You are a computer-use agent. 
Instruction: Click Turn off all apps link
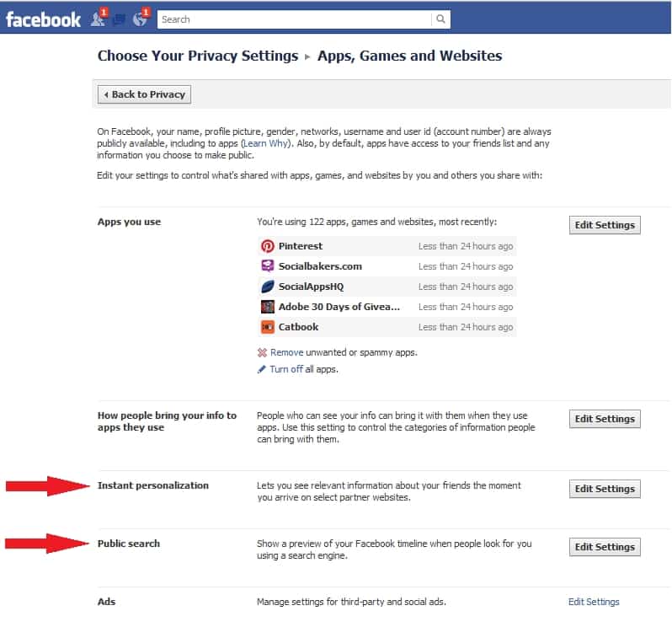click(x=286, y=369)
